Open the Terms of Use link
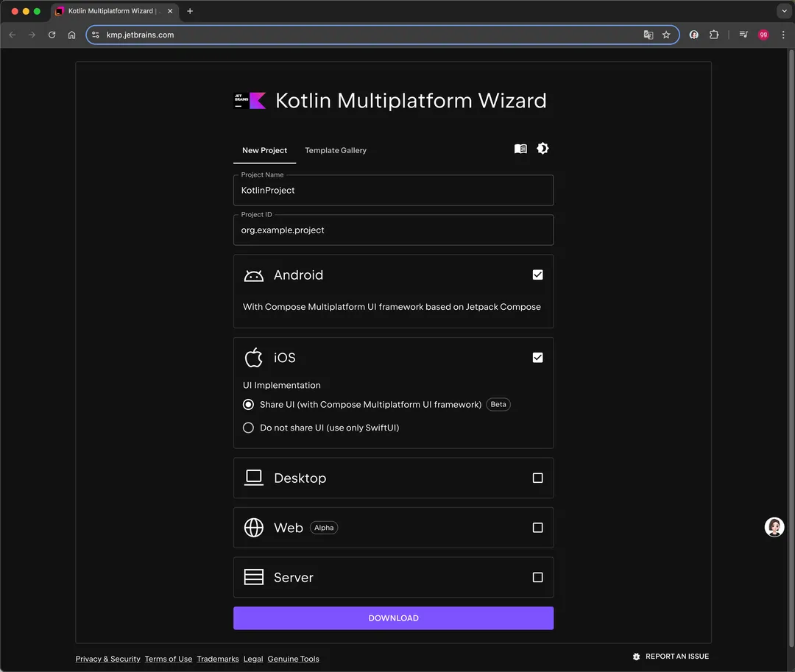Viewport: 795px width, 672px height. click(169, 659)
